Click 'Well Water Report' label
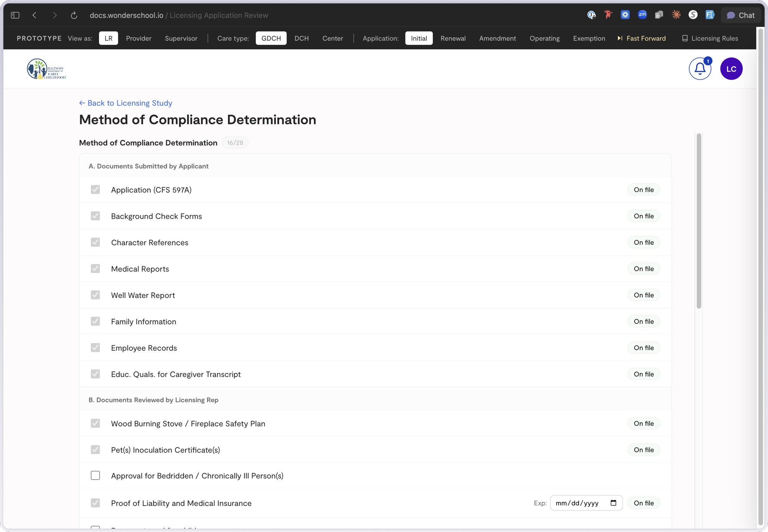This screenshot has height=532, width=768. tap(143, 295)
